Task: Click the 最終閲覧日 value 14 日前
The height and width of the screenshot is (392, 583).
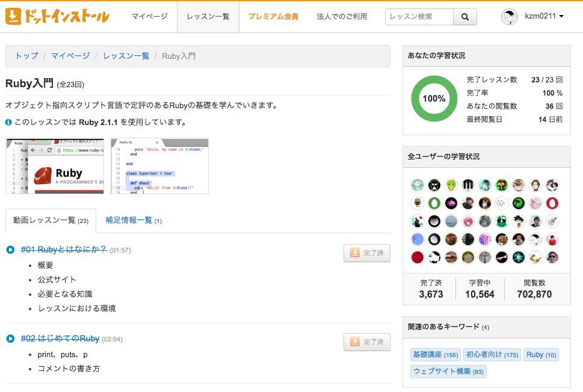Action: pos(551,119)
